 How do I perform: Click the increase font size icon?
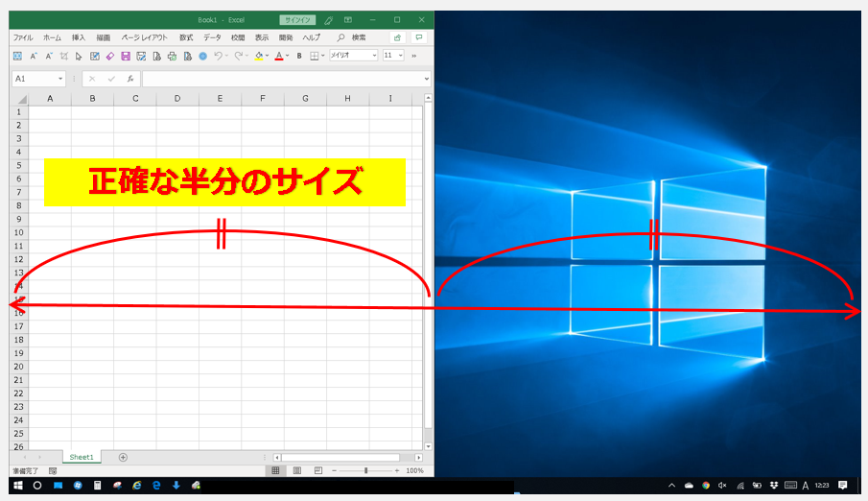pos(34,56)
